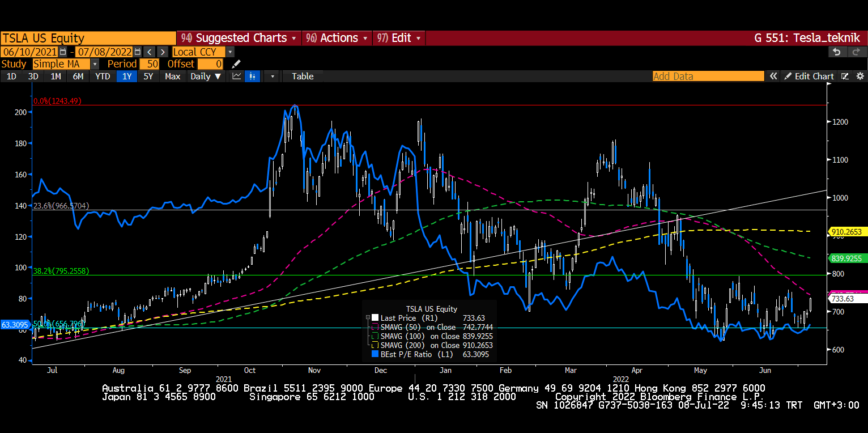Shift date range backward with left arrow
The height and width of the screenshot is (433, 868).
tap(149, 52)
